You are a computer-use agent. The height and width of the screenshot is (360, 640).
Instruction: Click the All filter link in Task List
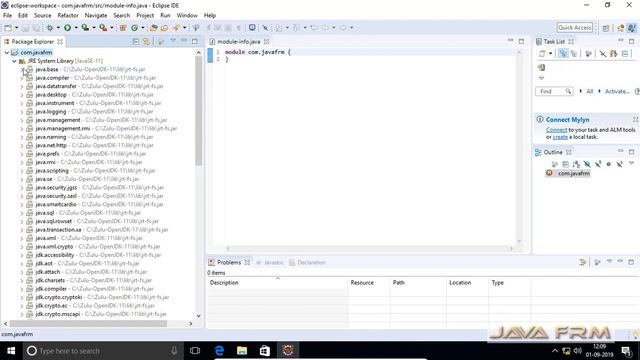pyautogui.click(x=589, y=91)
